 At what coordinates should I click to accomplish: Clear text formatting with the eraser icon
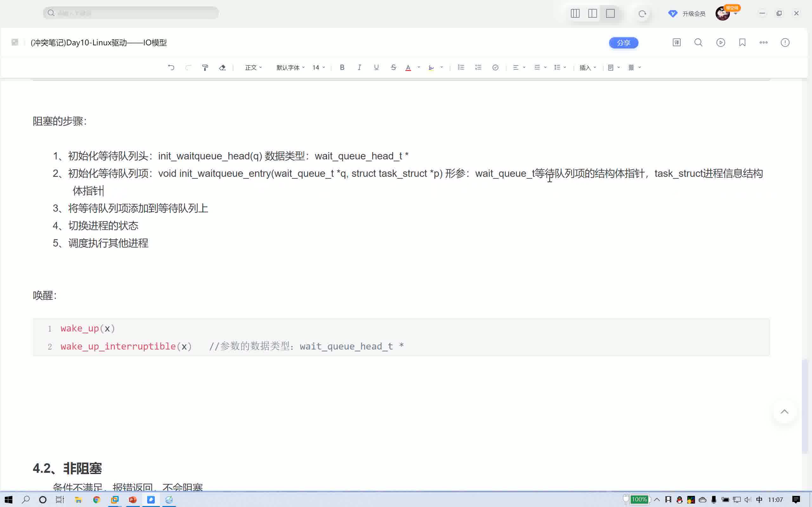(222, 67)
